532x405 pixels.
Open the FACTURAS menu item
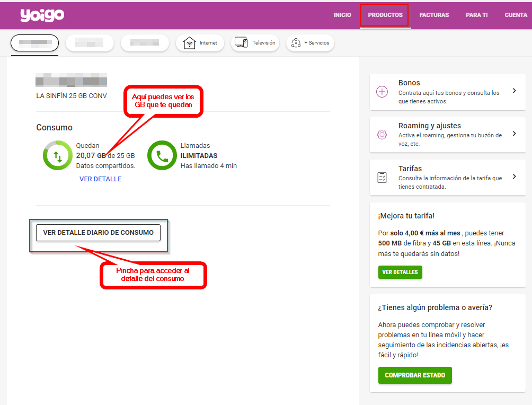pos(434,15)
